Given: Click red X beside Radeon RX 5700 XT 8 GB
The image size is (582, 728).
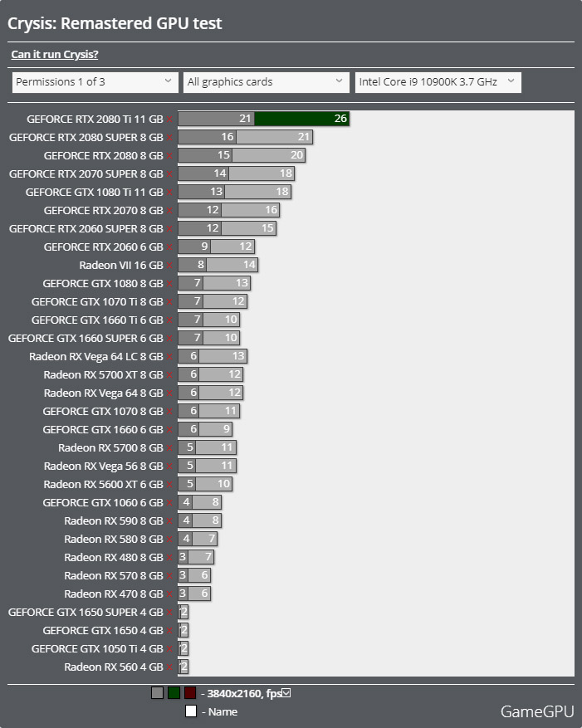Looking at the screenshot, I should pyautogui.click(x=169, y=375).
